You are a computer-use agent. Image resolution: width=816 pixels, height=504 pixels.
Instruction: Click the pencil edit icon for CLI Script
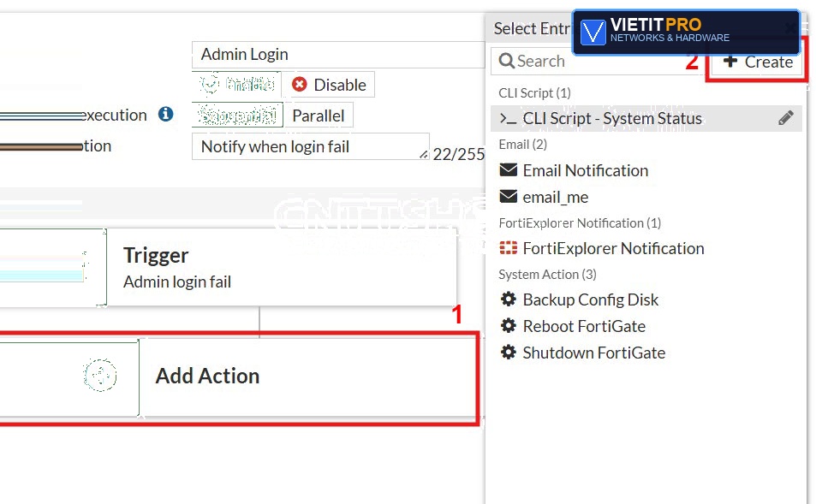pyautogui.click(x=786, y=118)
